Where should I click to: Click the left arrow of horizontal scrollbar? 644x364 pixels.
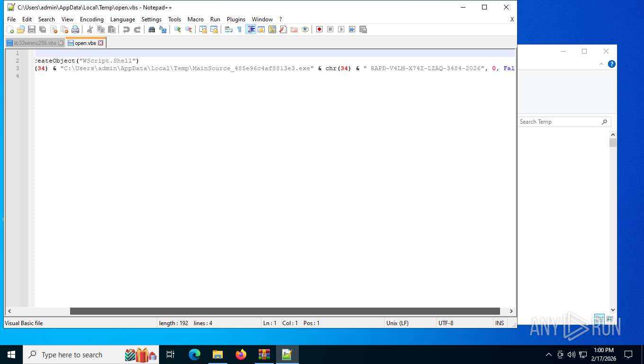click(x=9, y=311)
